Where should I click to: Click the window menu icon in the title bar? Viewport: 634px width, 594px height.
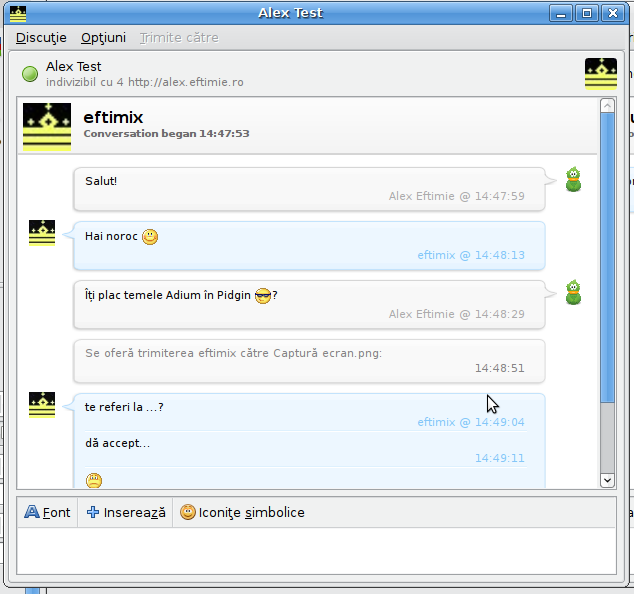tap(18, 13)
